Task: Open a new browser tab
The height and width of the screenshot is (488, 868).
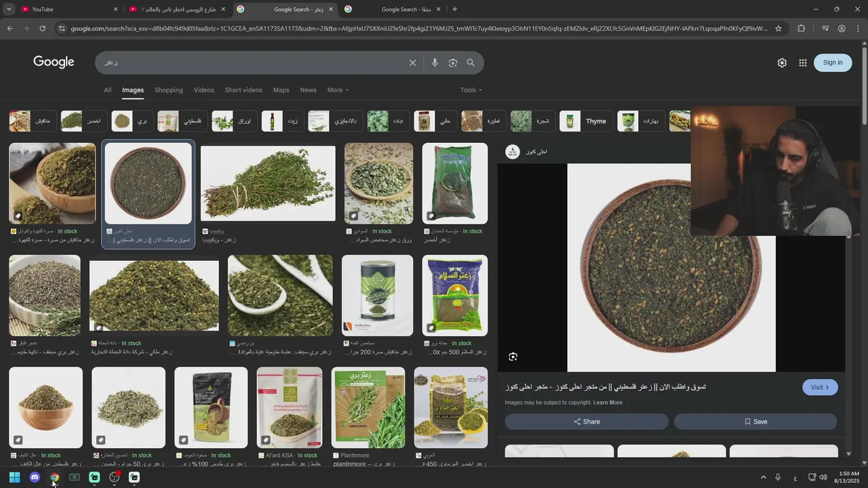Action: (x=454, y=9)
